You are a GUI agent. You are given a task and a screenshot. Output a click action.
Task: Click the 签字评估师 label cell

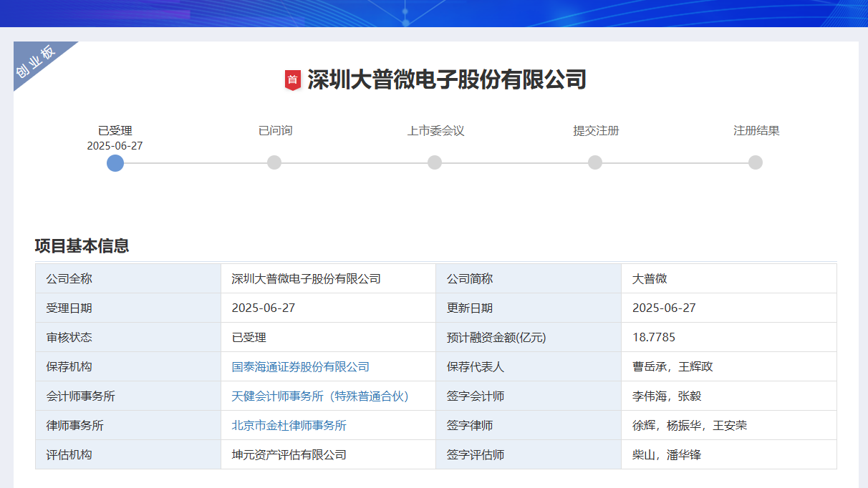(x=529, y=454)
